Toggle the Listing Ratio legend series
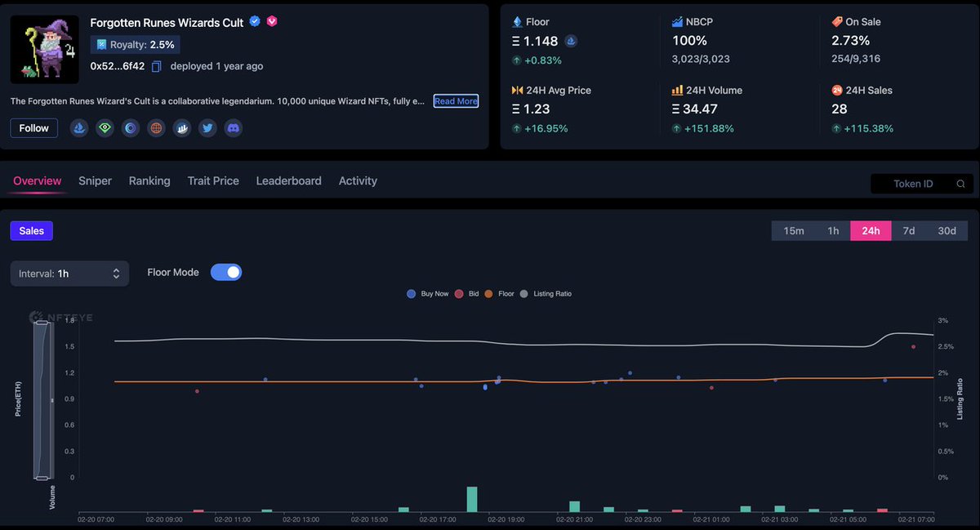Image resolution: width=980 pixels, height=530 pixels. pyautogui.click(x=546, y=294)
